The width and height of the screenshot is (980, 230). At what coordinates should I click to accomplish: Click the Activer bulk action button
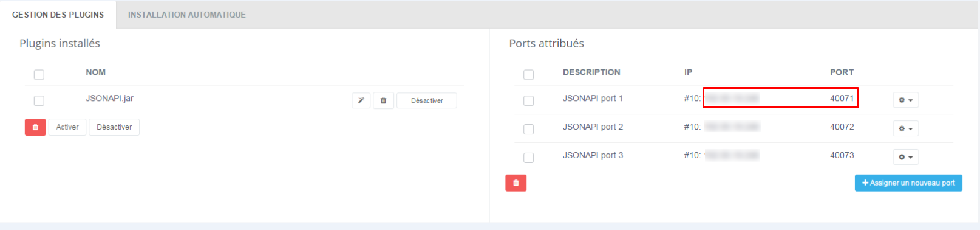pyautogui.click(x=67, y=127)
